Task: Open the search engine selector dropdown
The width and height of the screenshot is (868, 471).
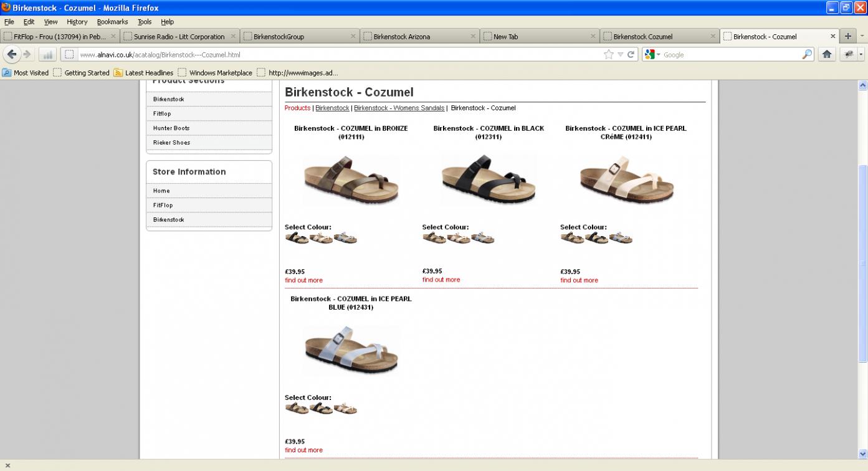Action: (x=652, y=55)
